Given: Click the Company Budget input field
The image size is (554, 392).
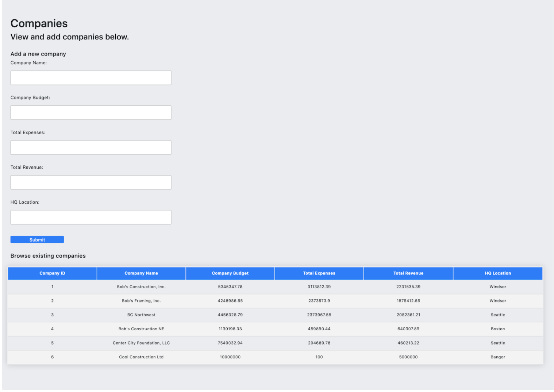Looking at the screenshot, I should (x=91, y=112).
